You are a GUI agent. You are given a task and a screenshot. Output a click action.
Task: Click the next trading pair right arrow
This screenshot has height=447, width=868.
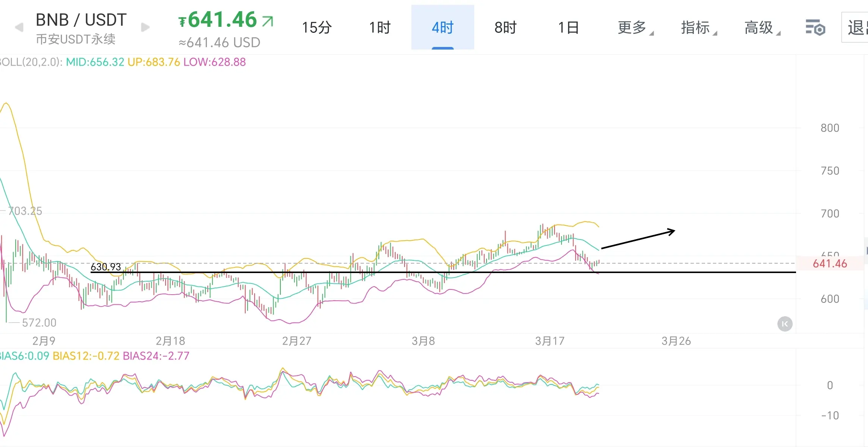pos(145,27)
